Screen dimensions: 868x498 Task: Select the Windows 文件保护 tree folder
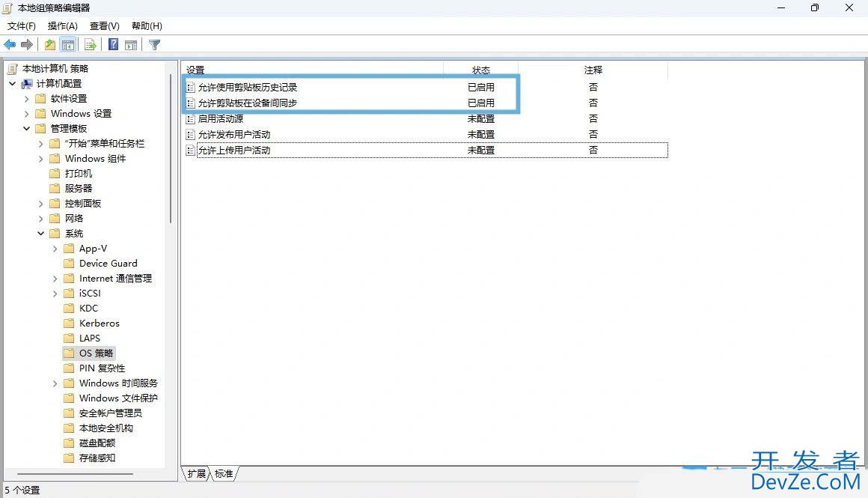118,398
